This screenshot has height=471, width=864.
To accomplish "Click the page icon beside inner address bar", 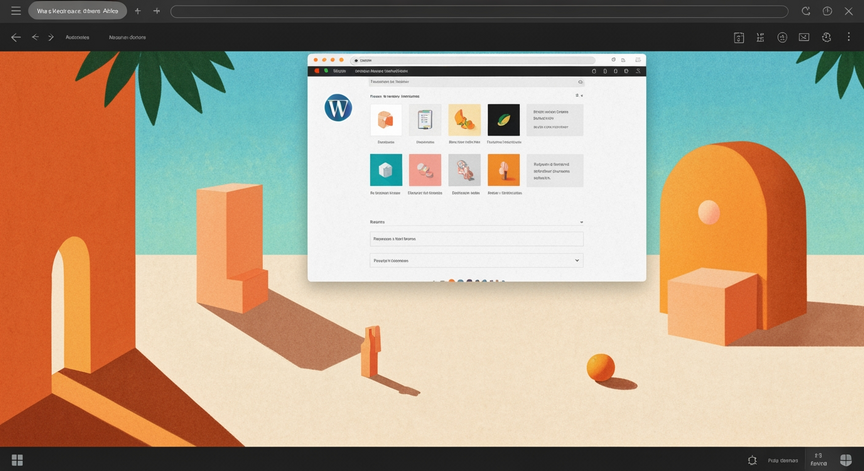I will [x=623, y=60].
